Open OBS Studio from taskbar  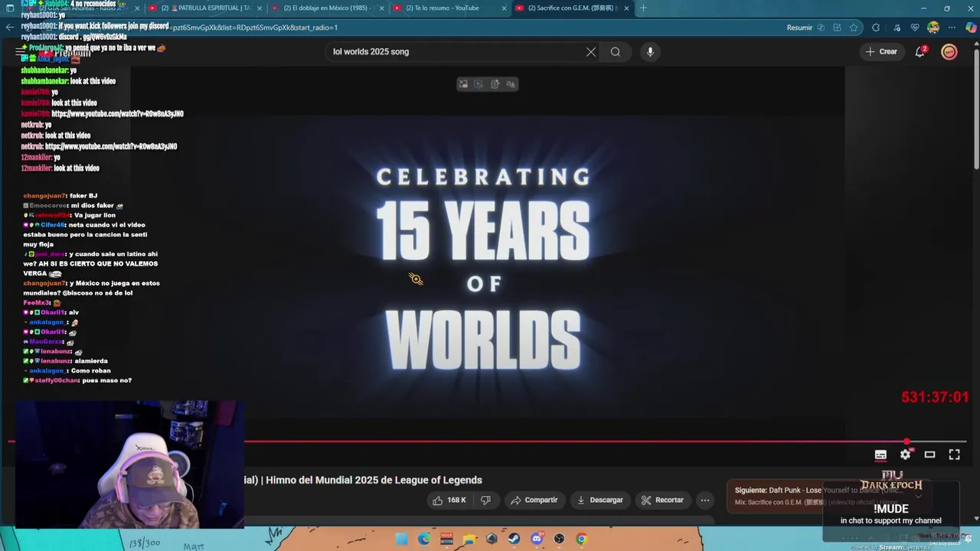[559, 539]
